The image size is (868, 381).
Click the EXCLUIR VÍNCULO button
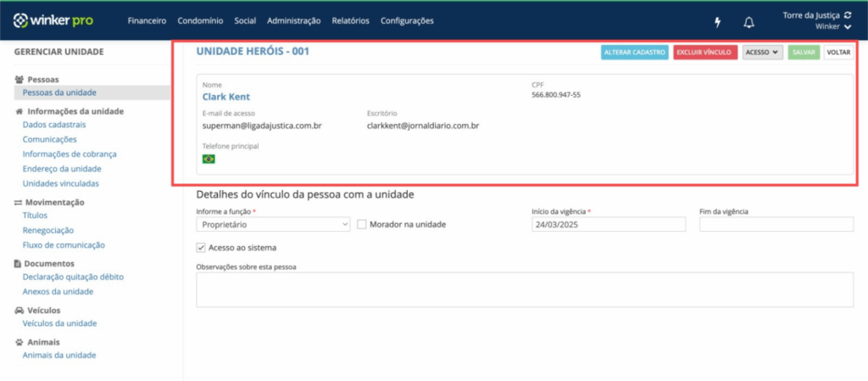pos(705,52)
